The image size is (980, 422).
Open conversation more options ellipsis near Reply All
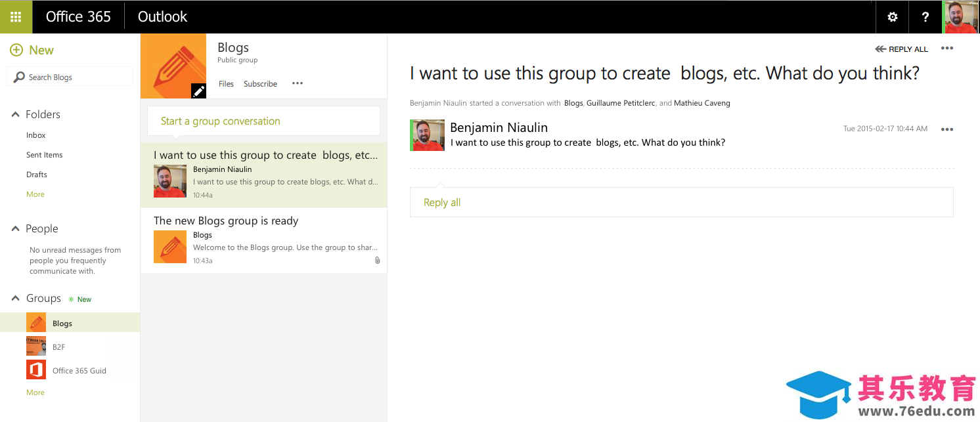947,49
